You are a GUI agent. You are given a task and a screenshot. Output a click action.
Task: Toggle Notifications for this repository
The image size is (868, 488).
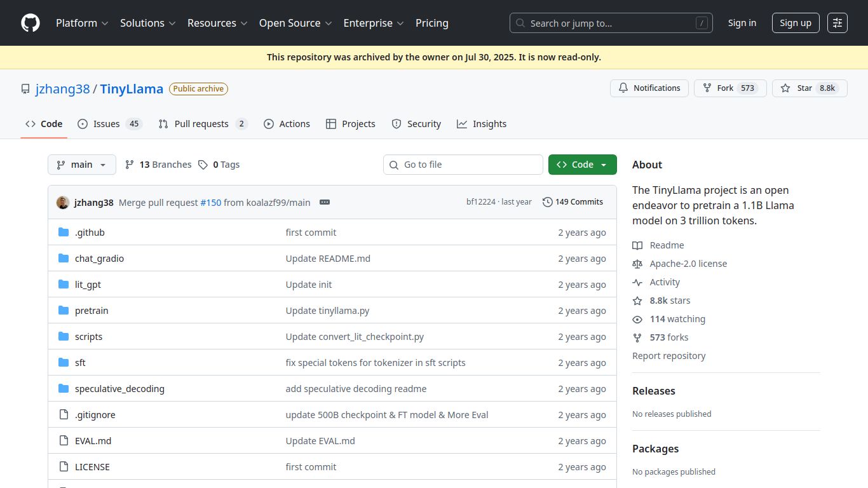tap(649, 88)
